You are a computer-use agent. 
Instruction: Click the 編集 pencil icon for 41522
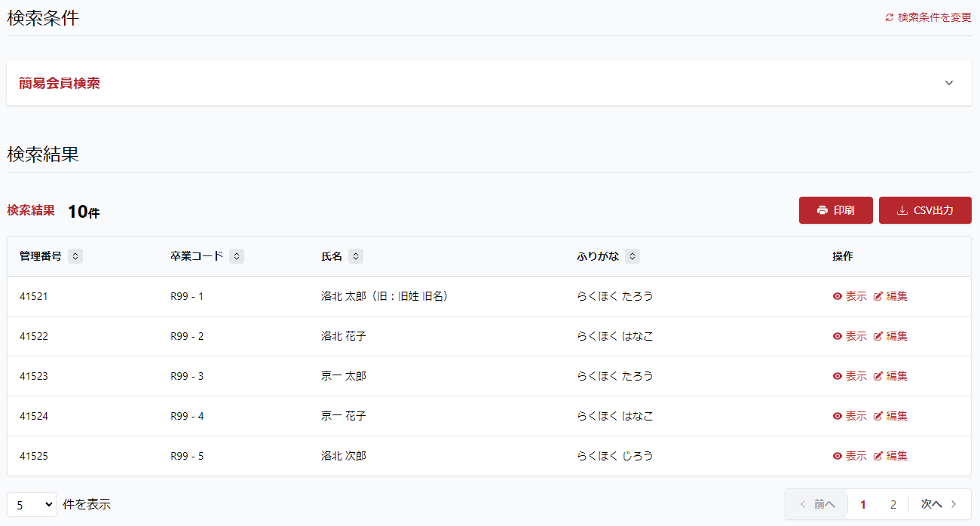click(877, 336)
